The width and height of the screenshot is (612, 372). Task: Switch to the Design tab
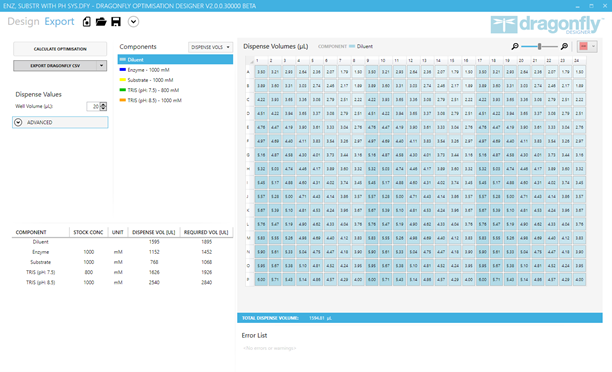(x=23, y=21)
